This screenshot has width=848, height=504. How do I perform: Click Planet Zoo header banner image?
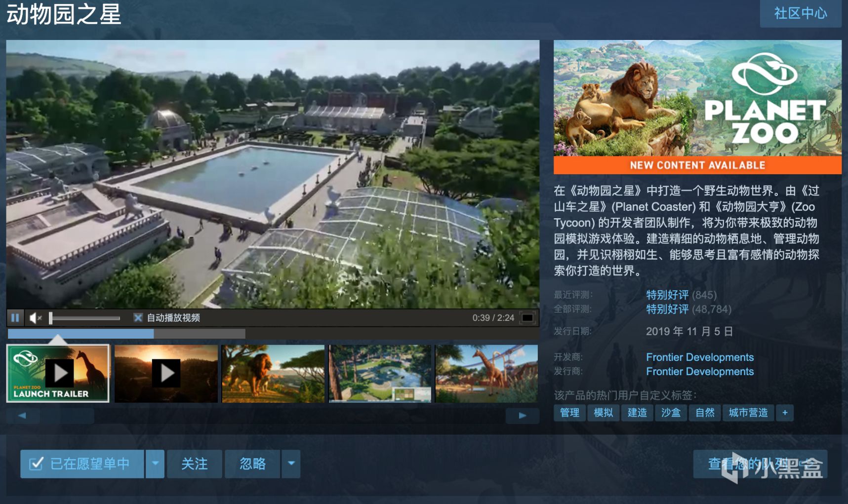pyautogui.click(x=697, y=107)
